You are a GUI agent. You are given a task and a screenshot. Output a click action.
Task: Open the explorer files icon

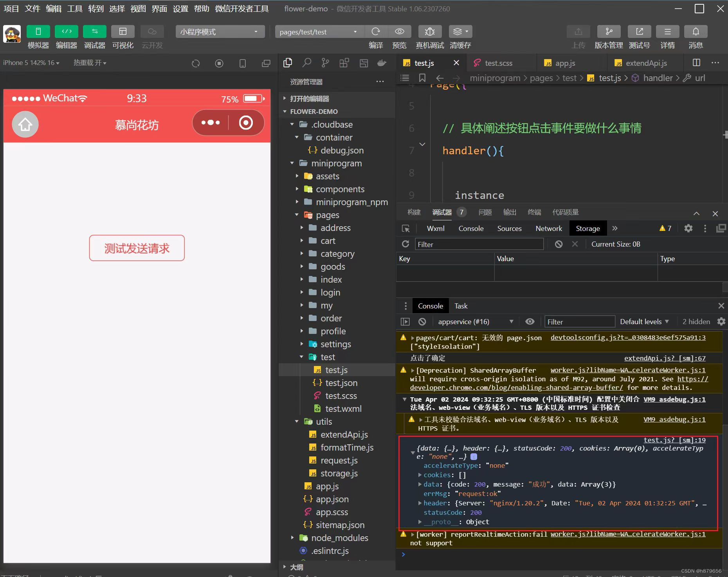[x=288, y=63]
